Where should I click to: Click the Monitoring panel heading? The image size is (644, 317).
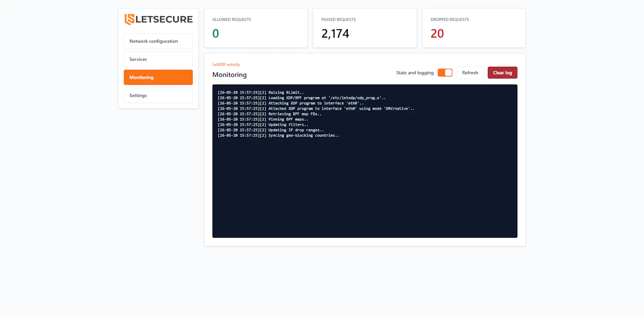[229, 75]
